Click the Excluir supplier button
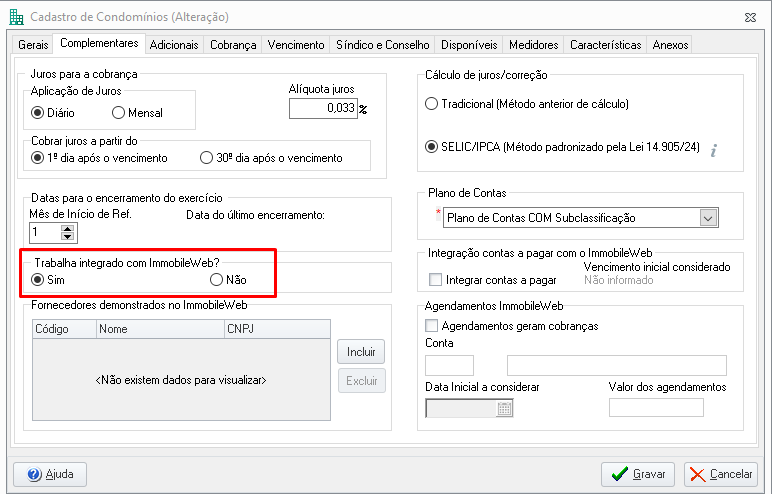The height and width of the screenshot is (494, 772). (361, 381)
